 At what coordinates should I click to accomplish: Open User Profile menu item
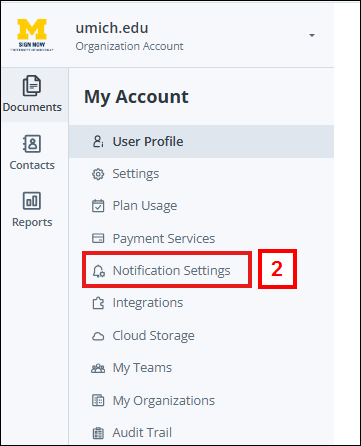click(201, 141)
